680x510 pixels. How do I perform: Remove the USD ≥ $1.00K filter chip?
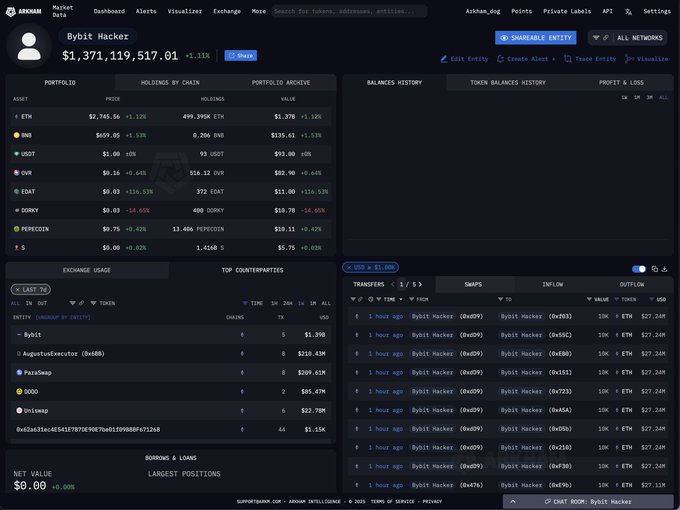[349, 268]
